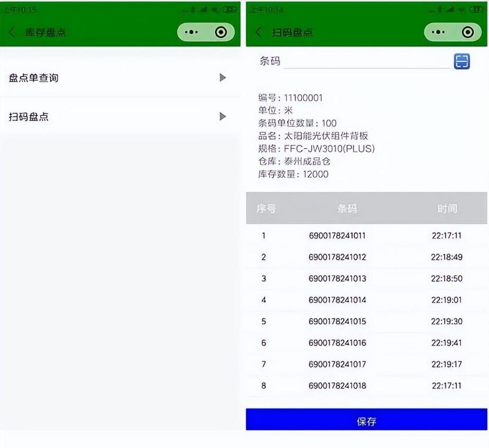Go back from the 扫码盘点 screen
Viewport: 489px width, 448px height.
coord(258,32)
